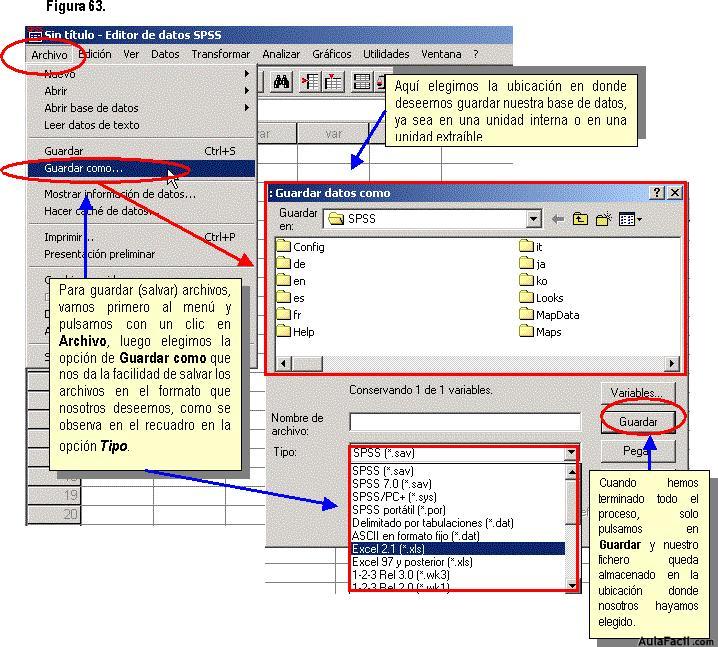Click the Split File toolbar icon
The height and width of the screenshot is (647, 718).
click(x=362, y=82)
